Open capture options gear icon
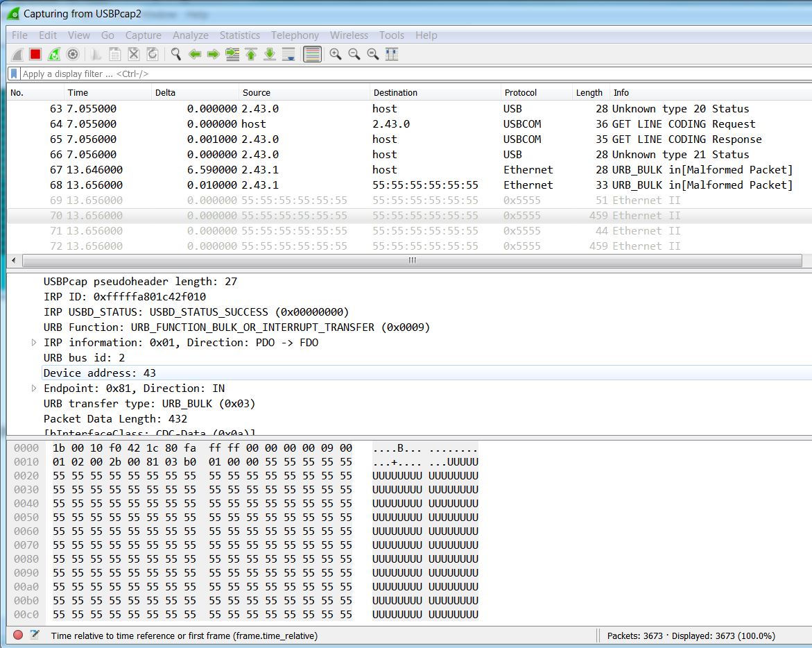This screenshot has width=812, height=648. click(x=72, y=54)
